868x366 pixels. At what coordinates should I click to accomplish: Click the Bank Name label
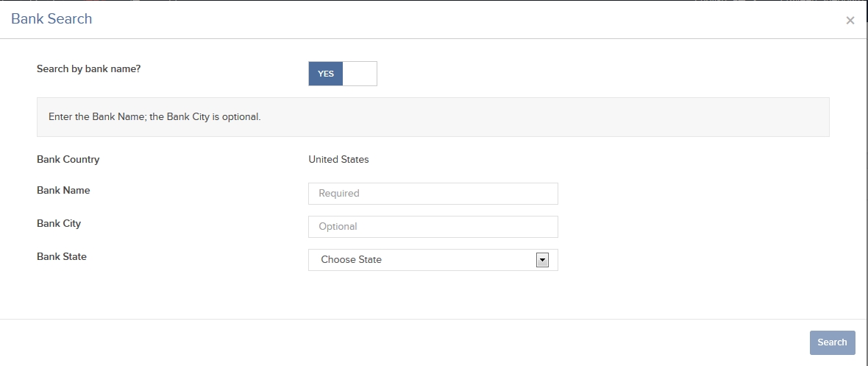pos(63,190)
